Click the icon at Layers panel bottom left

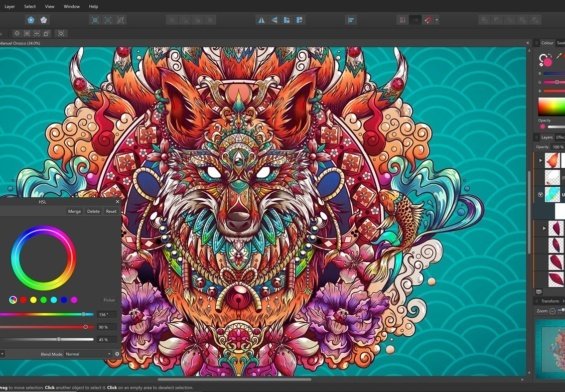tap(539, 292)
